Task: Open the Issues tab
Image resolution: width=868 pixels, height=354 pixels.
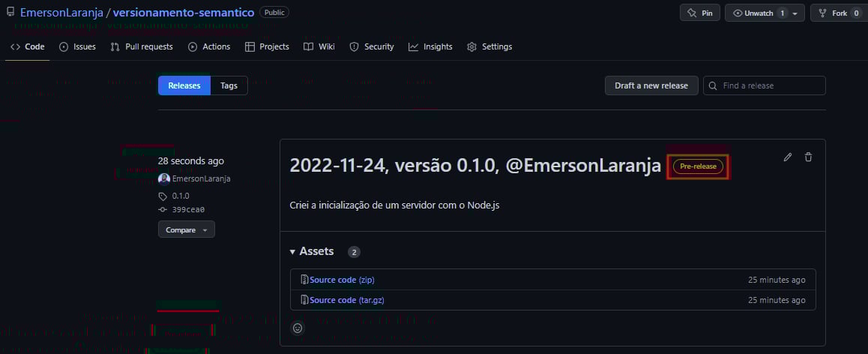Action: [77, 46]
